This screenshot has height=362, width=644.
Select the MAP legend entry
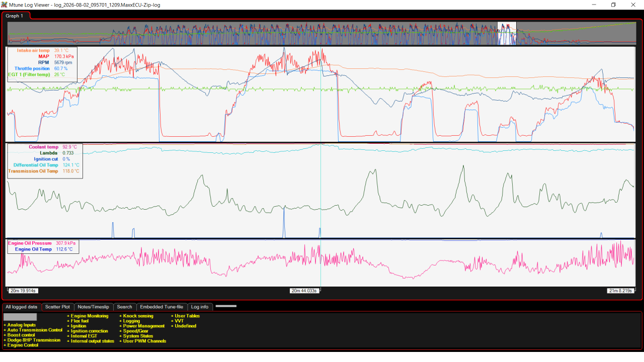[x=44, y=56]
